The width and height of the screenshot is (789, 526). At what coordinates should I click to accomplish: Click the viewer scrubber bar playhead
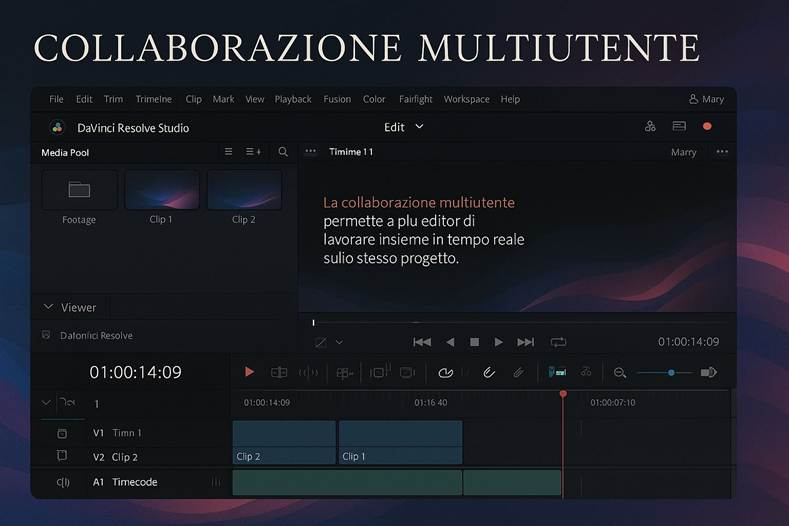[313, 323]
